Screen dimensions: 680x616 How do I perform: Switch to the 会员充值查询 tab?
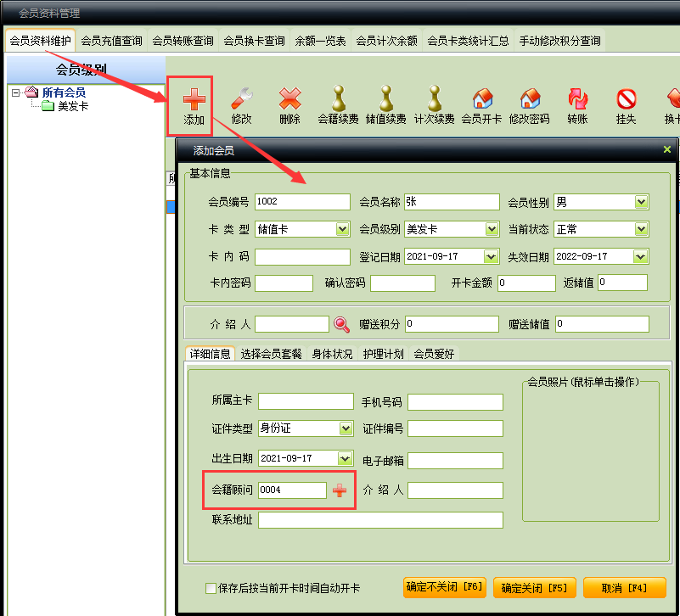tap(111, 41)
